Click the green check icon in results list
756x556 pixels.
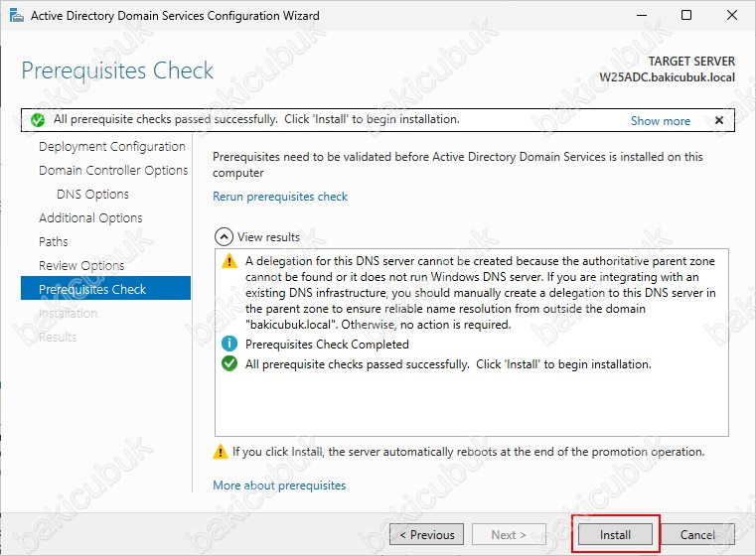coord(229,363)
